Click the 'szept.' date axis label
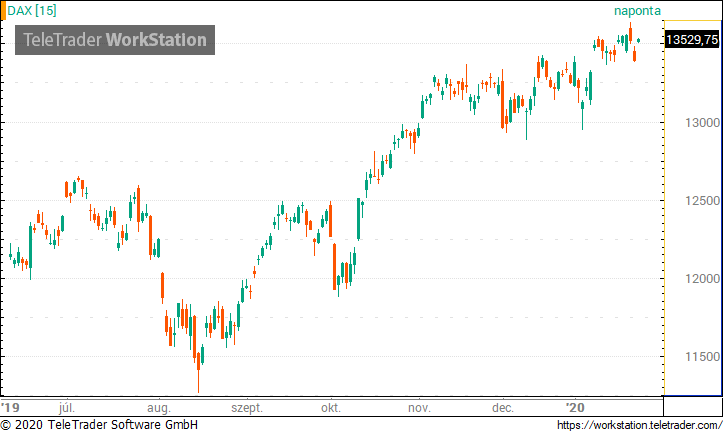723x434 pixels. pyautogui.click(x=247, y=408)
